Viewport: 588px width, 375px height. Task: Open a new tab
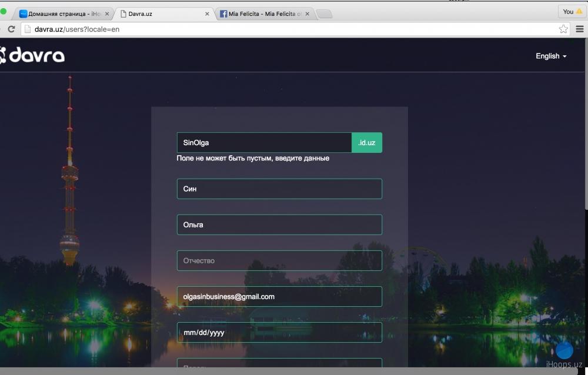(324, 14)
